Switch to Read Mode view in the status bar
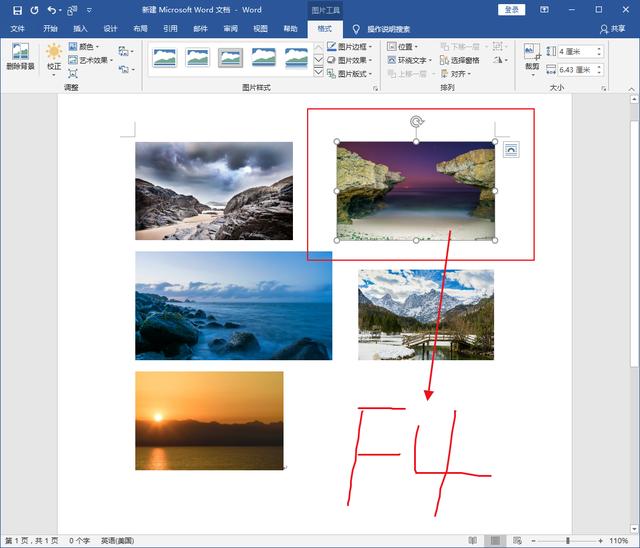This screenshot has width=640, height=548. click(473, 541)
